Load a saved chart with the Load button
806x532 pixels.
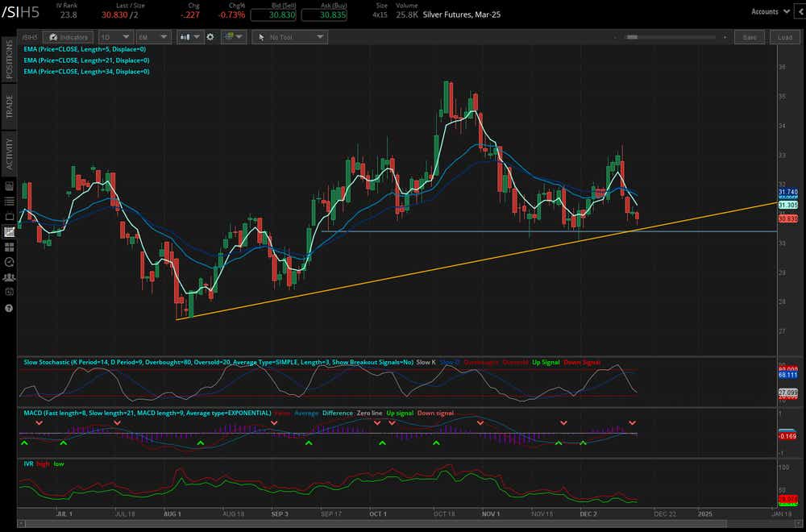click(784, 36)
